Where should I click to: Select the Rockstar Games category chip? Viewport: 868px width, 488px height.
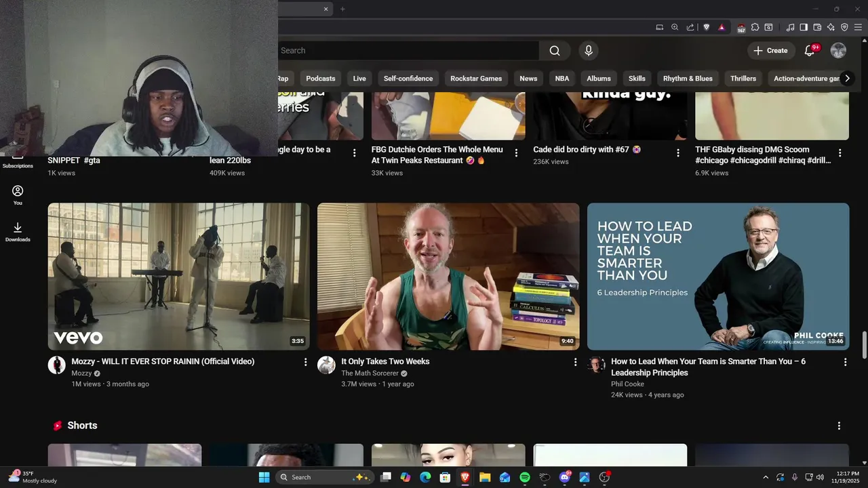pyautogui.click(x=476, y=79)
